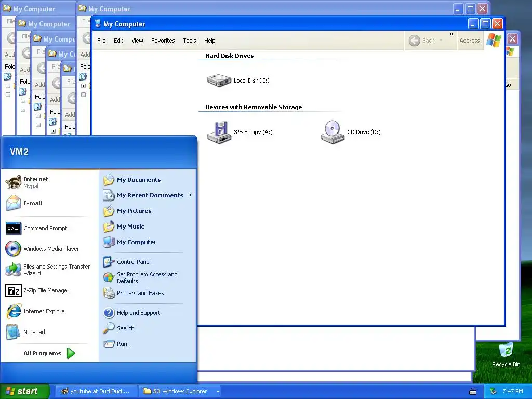Open the 53 Windows Explorer taskbar group dropdown
The width and height of the screenshot is (532, 399).
[218, 392]
